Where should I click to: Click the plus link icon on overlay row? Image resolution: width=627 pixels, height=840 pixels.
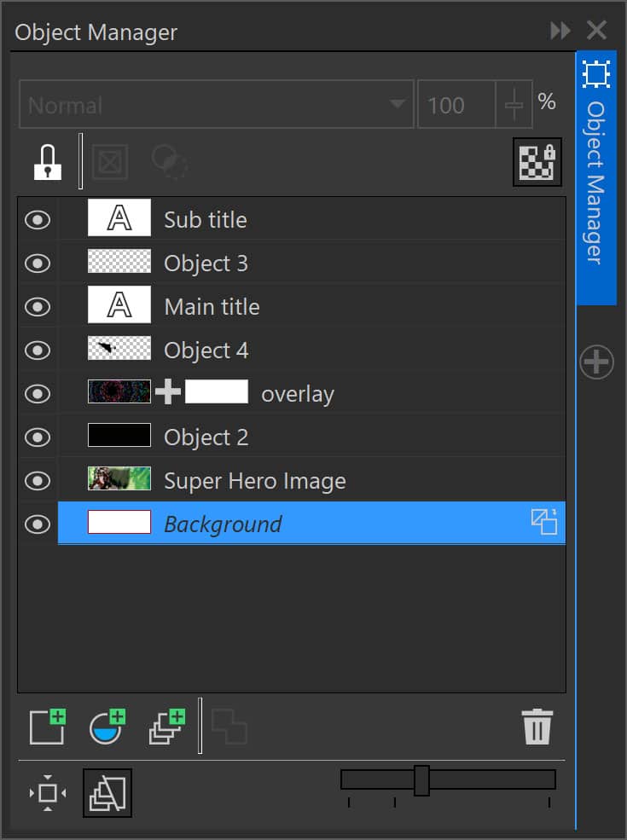168,391
